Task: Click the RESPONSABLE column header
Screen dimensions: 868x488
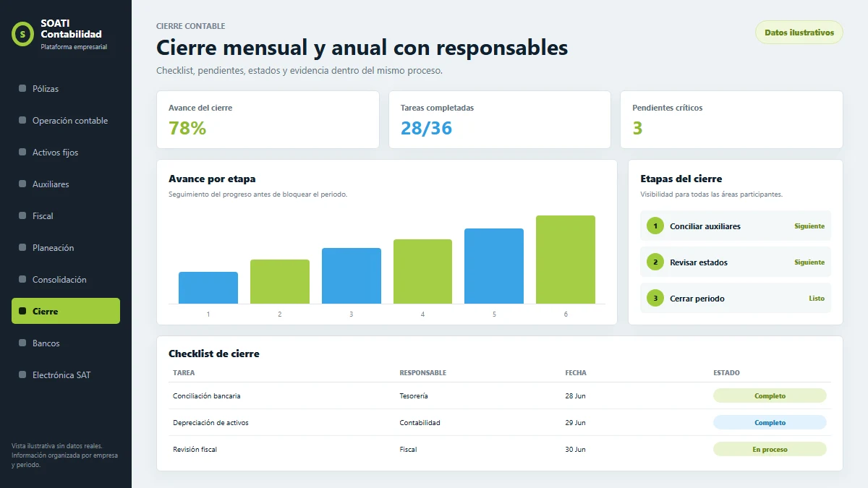Action: 422,373
